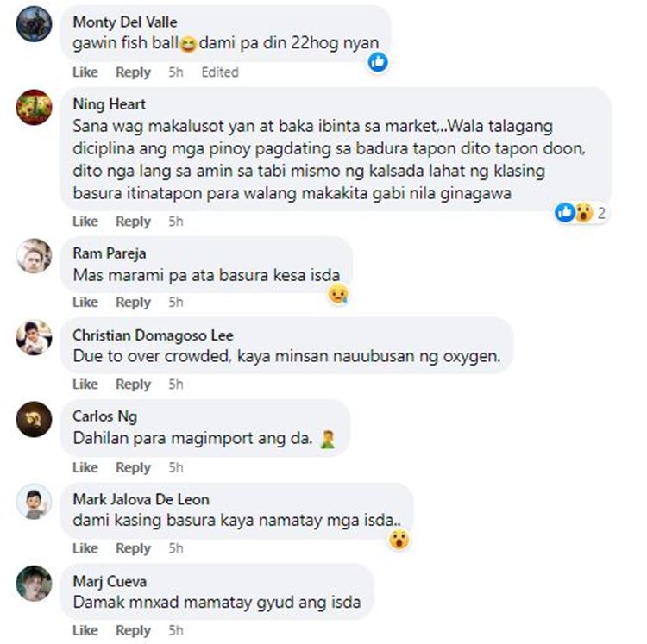Like Ning Heart's comment
This screenshot has height=644, width=647.
[x=85, y=222]
